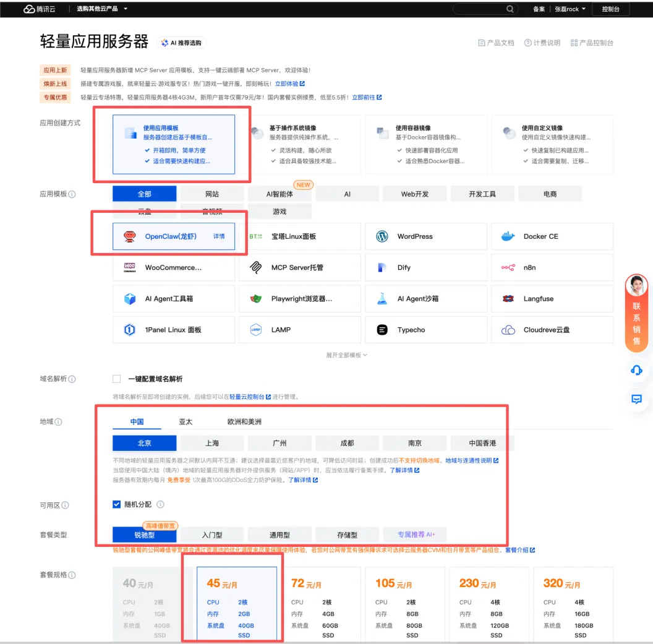Click the OpenClaw lobster icon
Image resolution: width=653 pixels, height=644 pixels.
click(x=130, y=236)
